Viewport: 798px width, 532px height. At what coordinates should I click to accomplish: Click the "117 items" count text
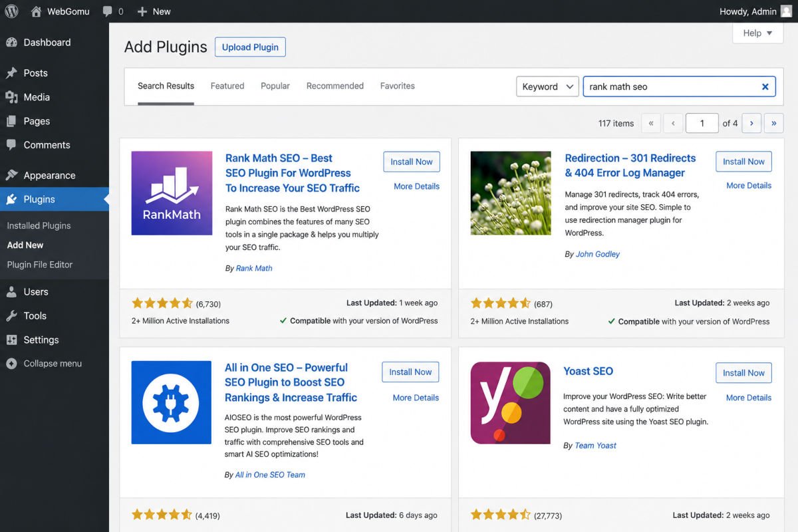point(616,123)
